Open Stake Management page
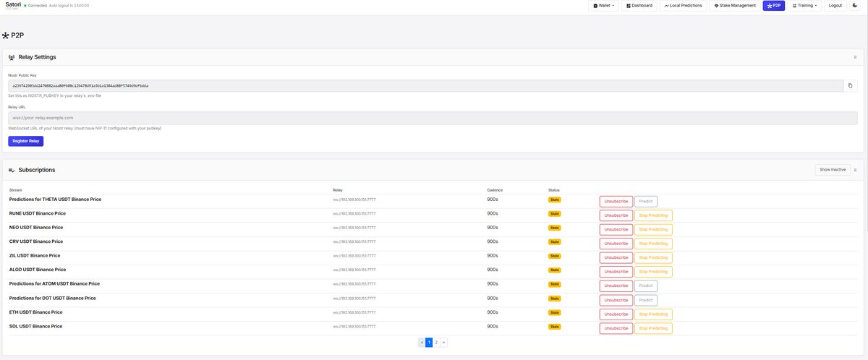This screenshot has height=360, width=868. [735, 5]
